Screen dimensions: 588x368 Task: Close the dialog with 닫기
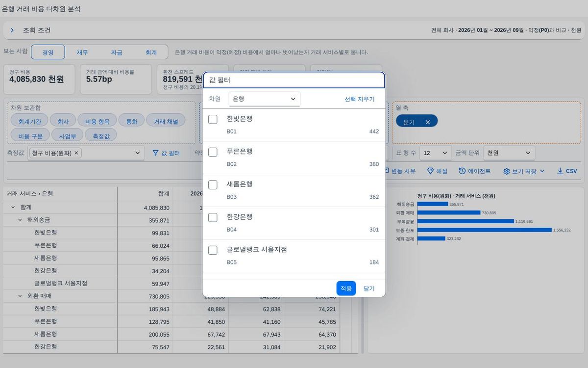369,289
